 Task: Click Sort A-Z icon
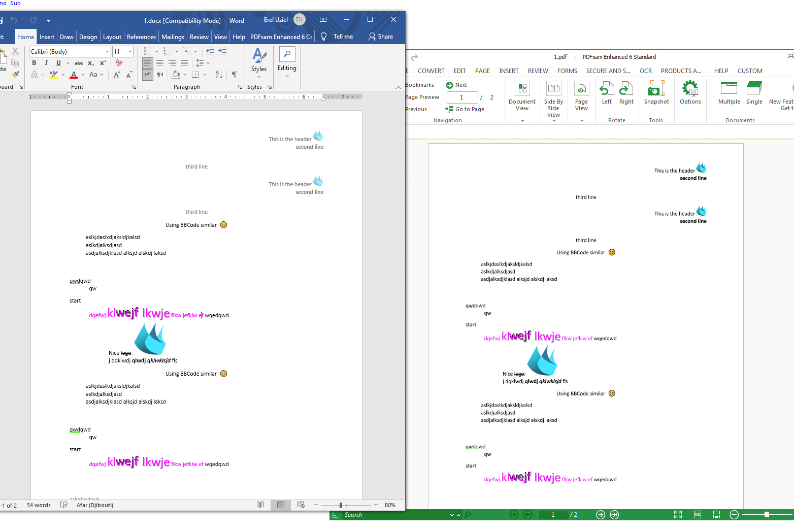click(x=219, y=75)
